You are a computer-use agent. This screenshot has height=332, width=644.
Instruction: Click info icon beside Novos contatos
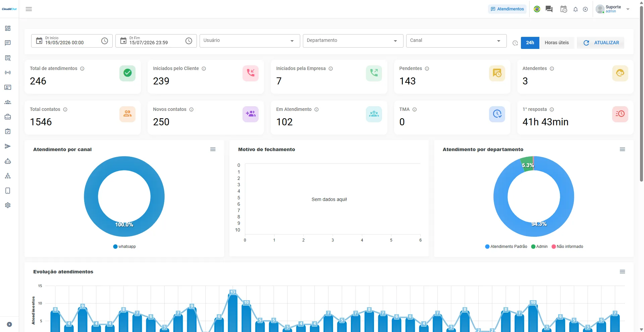191,110
